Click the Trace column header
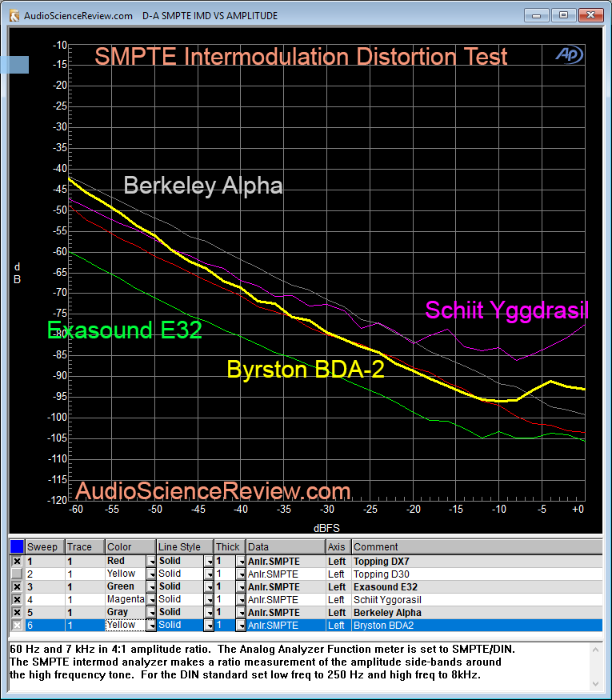Screen dimensions: 612x700 (85, 547)
